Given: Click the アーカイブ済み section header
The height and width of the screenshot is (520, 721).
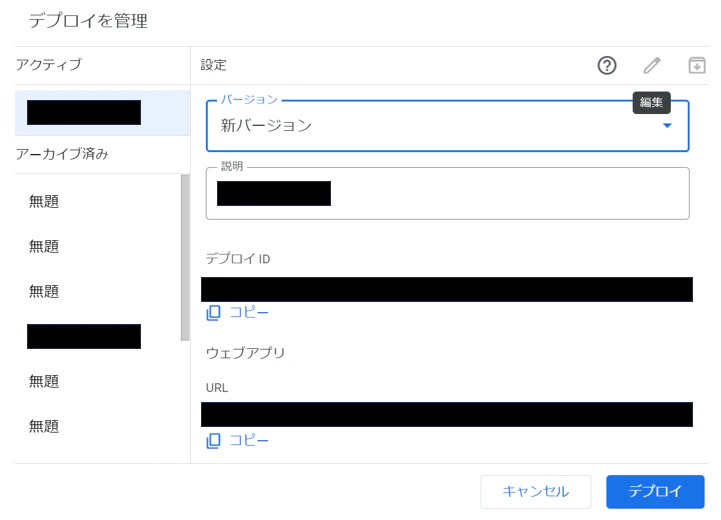Looking at the screenshot, I should (x=62, y=154).
